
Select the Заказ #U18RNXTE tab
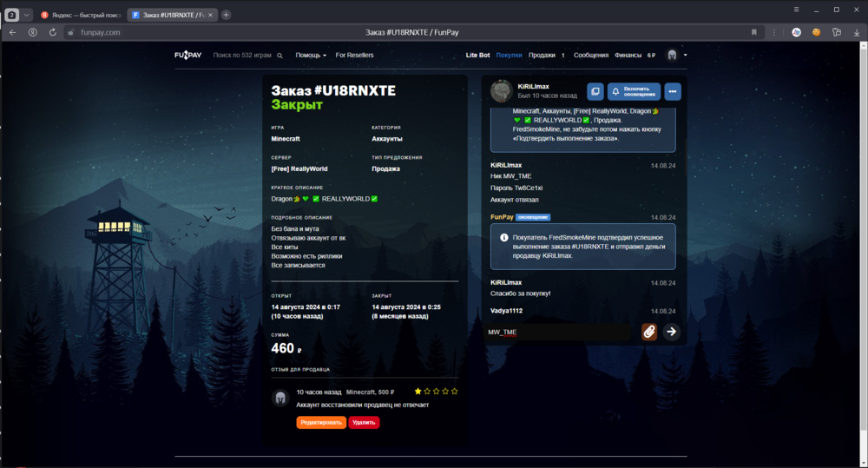pos(172,15)
